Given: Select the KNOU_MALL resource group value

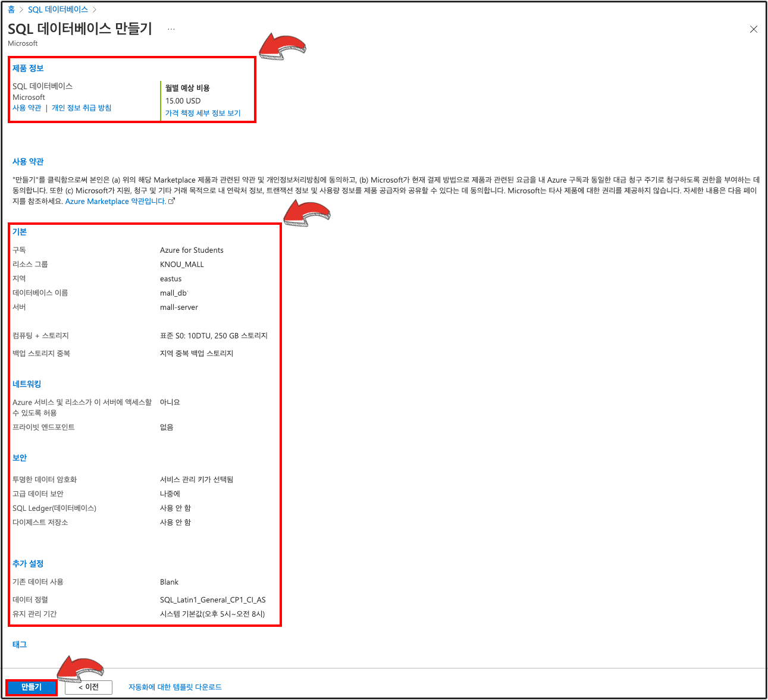Looking at the screenshot, I should [x=182, y=265].
